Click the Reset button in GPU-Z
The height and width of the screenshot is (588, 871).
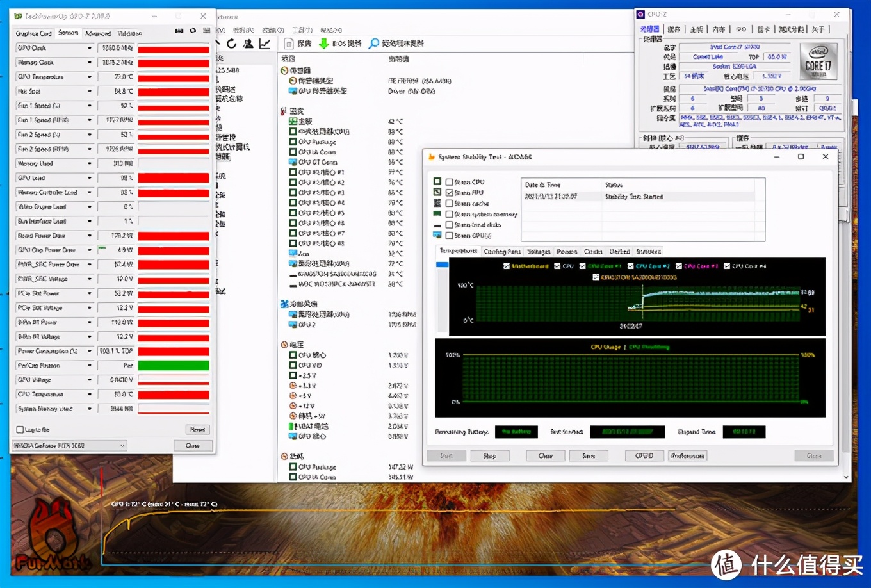(x=198, y=430)
